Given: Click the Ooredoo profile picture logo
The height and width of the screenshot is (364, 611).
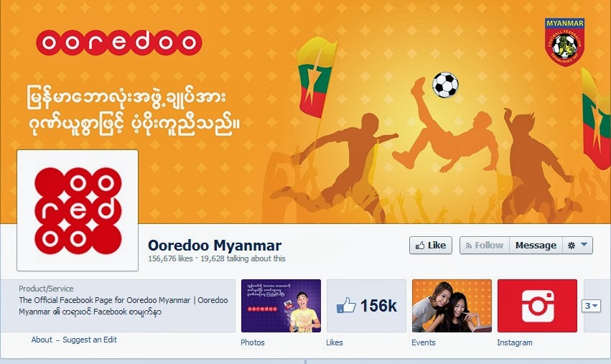Looking at the screenshot, I should (78, 210).
